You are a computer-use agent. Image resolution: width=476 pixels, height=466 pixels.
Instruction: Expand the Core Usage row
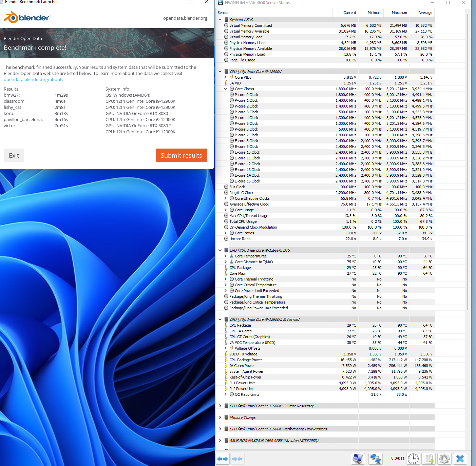(x=225, y=210)
